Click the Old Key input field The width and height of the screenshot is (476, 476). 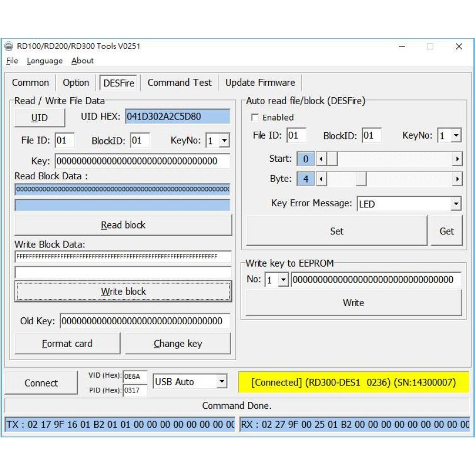click(145, 321)
